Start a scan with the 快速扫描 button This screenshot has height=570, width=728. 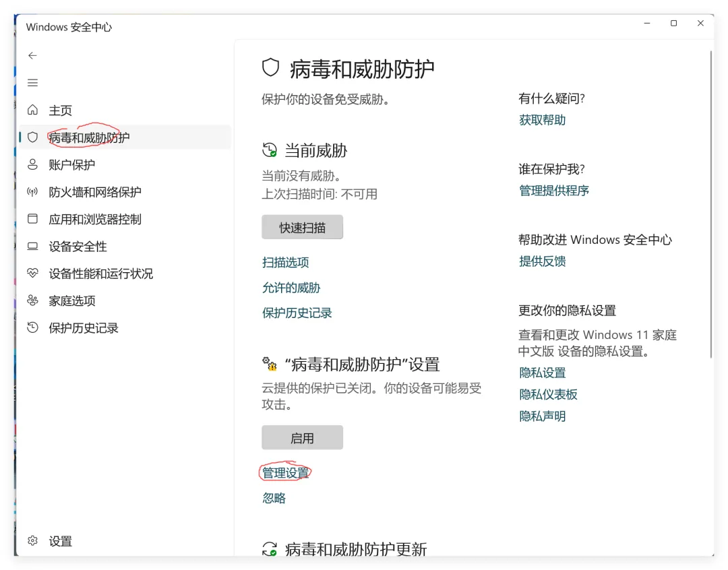pyautogui.click(x=302, y=227)
